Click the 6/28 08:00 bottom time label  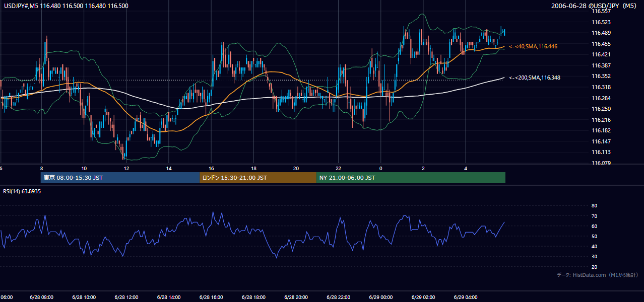pyautogui.click(x=41, y=297)
